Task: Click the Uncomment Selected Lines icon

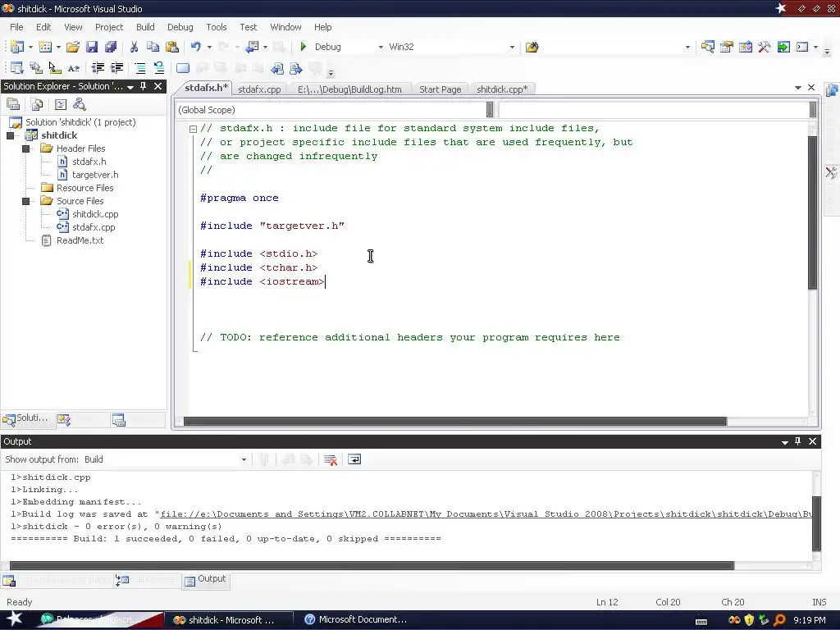Action: pyautogui.click(x=159, y=68)
